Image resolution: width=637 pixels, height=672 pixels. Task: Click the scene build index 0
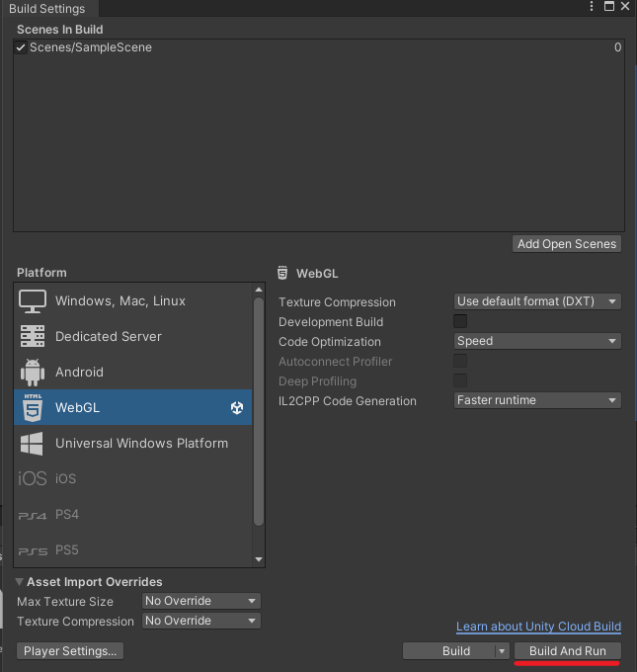pyautogui.click(x=617, y=47)
